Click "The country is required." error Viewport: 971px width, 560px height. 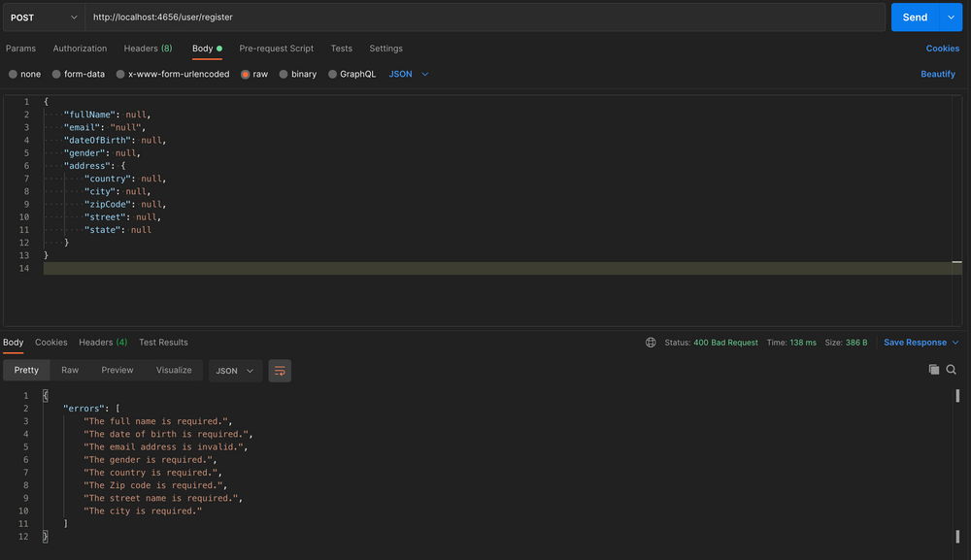click(x=151, y=473)
